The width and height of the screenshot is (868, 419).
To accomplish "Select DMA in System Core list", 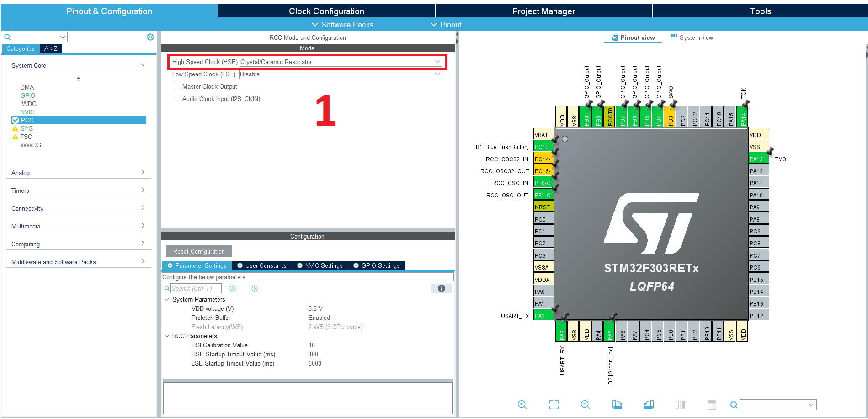I will pos(27,87).
